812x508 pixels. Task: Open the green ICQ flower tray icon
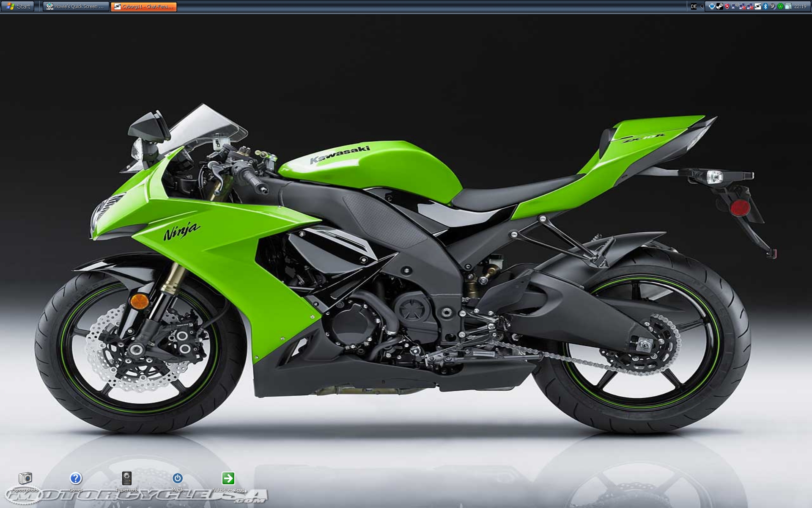pyautogui.click(x=780, y=6)
